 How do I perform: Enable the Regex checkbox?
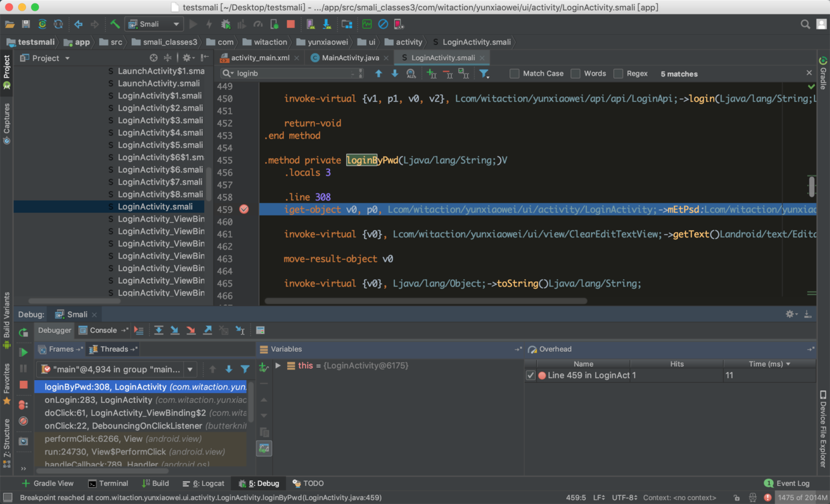[618, 74]
